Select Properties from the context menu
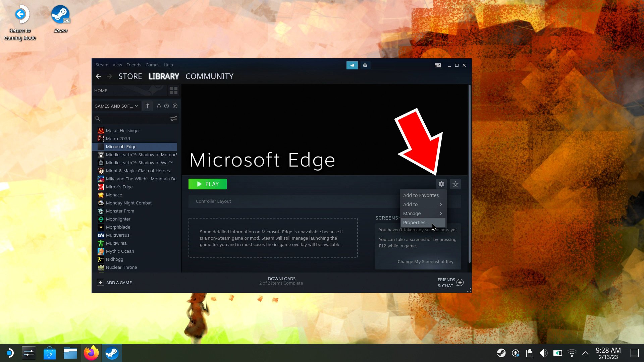Viewport: 644px width, 362px height. coord(416,222)
